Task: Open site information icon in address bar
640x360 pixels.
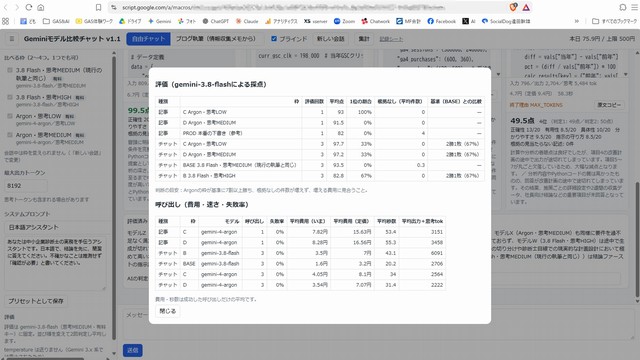Action: click(114, 7)
